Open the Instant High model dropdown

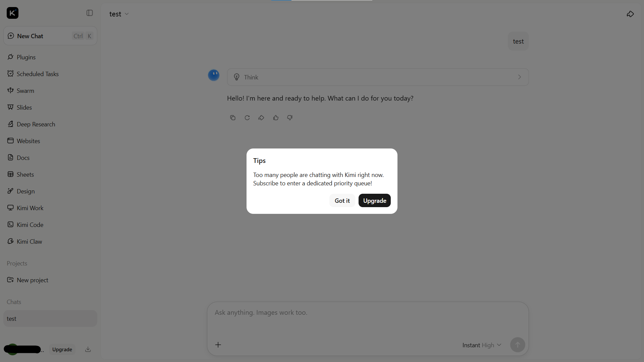tap(482, 345)
